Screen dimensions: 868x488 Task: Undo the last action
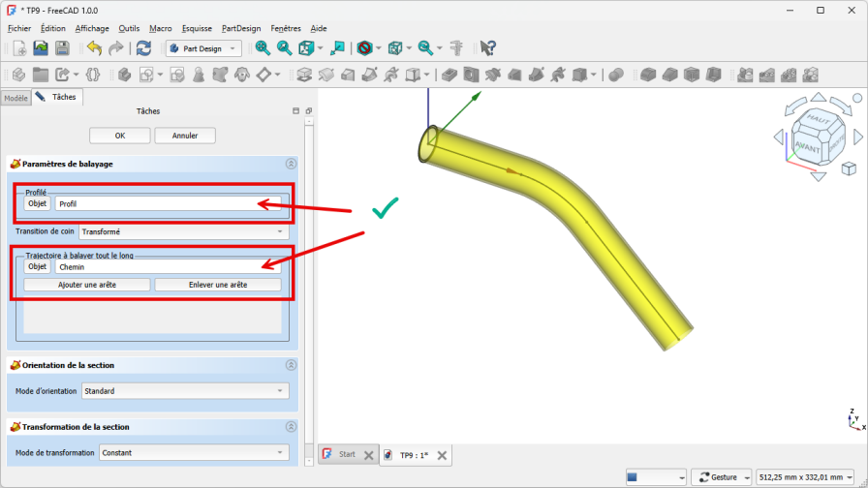tap(93, 47)
